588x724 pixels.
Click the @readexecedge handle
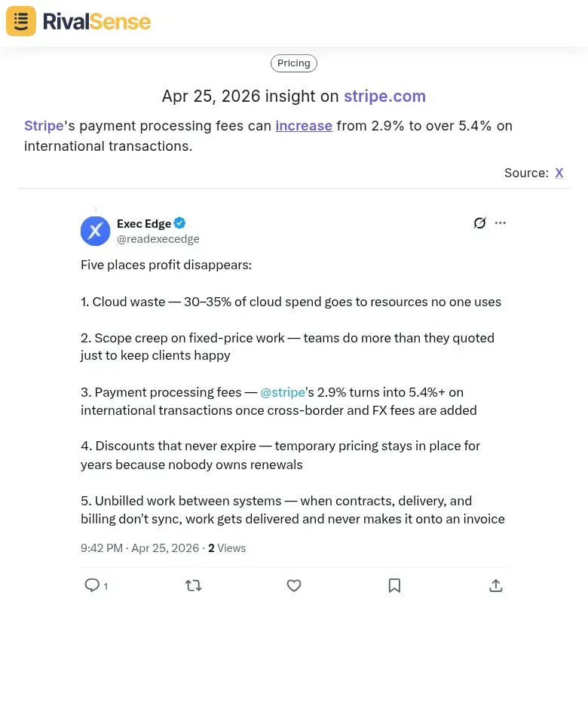pos(158,238)
